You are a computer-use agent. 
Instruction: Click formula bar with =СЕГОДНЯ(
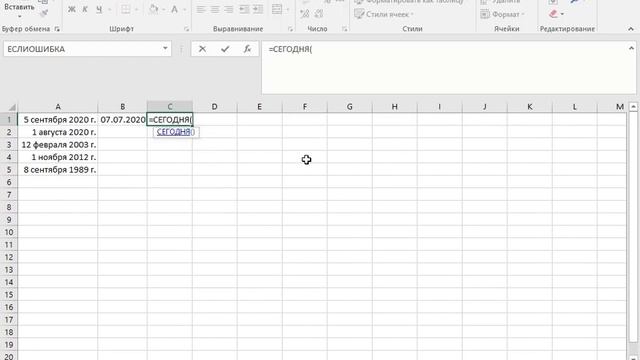click(445, 67)
